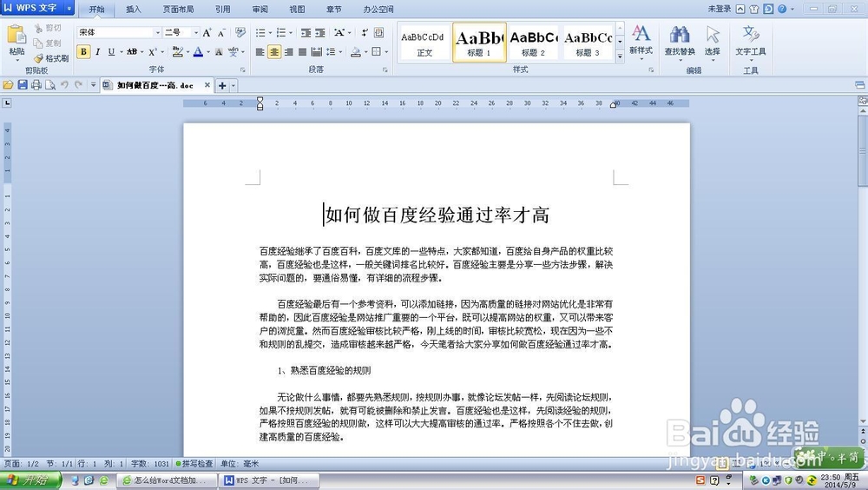
Task: Click the font color A swatch
Action: (x=198, y=52)
